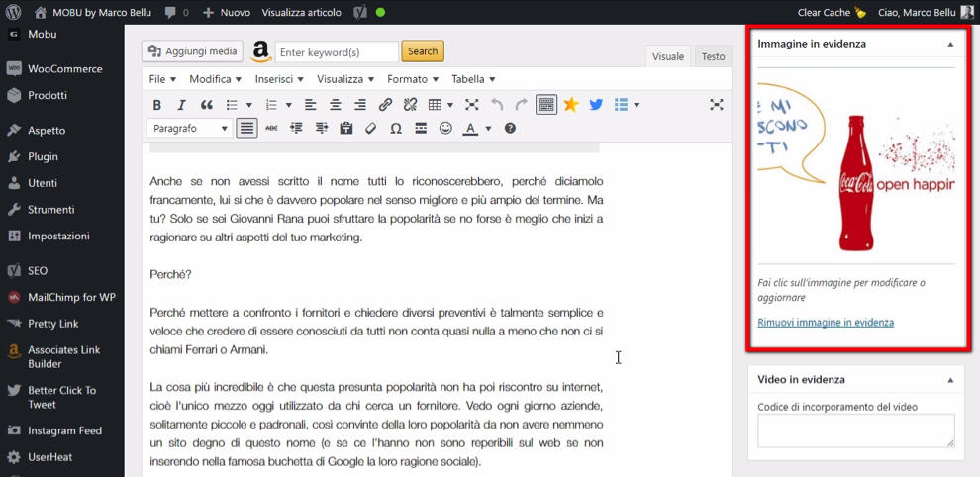Align text right

coord(360,104)
